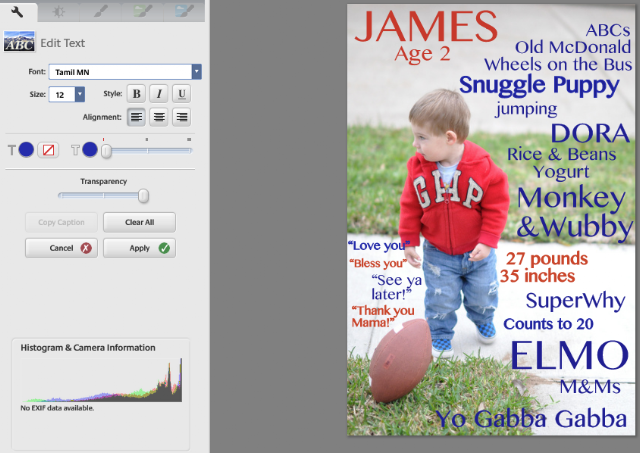Select the "Snuggle Puppy" text on photo
This screenshot has height=453, width=640.
(539, 86)
